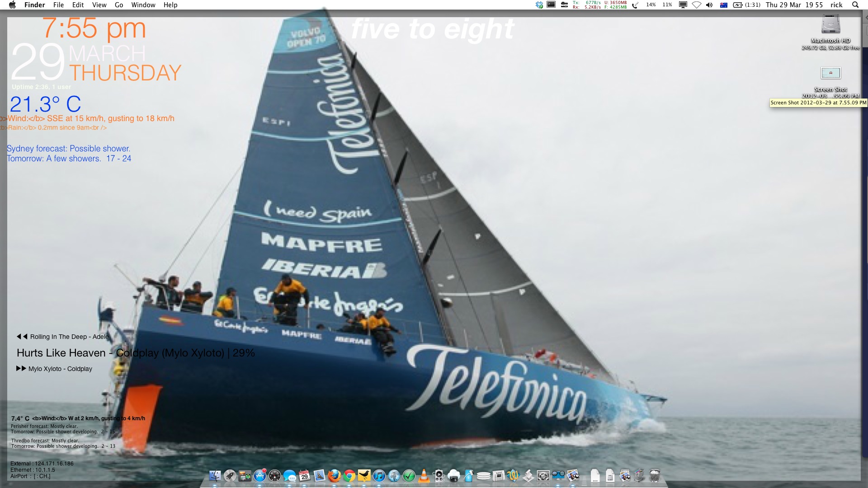Screen dimensions: 868x488
Task: Click 'Rolling In The Deep - Adele' text
Action: coord(69,337)
